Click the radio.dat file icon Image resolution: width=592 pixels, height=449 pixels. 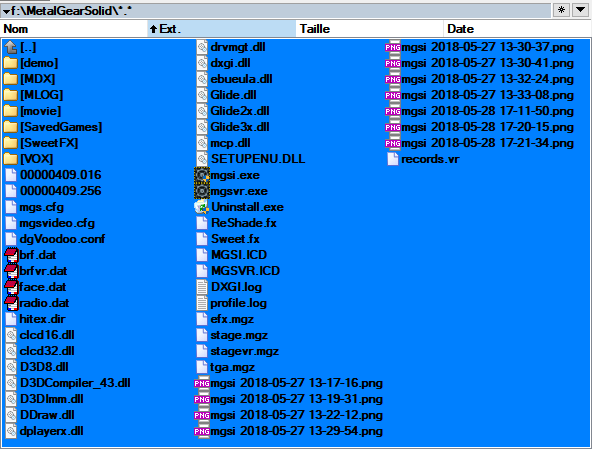click(x=11, y=303)
